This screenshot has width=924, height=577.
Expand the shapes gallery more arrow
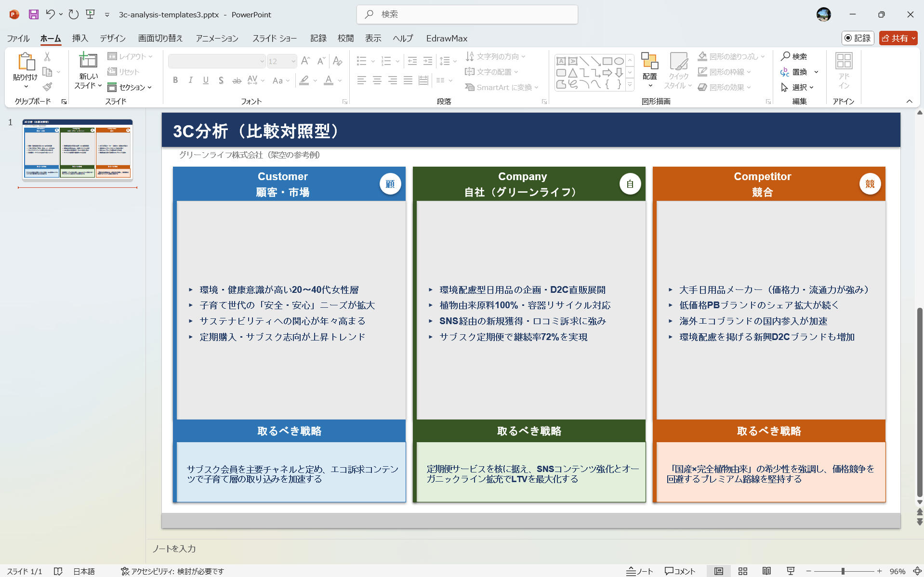pyautogui.click(x=630, y=85)
